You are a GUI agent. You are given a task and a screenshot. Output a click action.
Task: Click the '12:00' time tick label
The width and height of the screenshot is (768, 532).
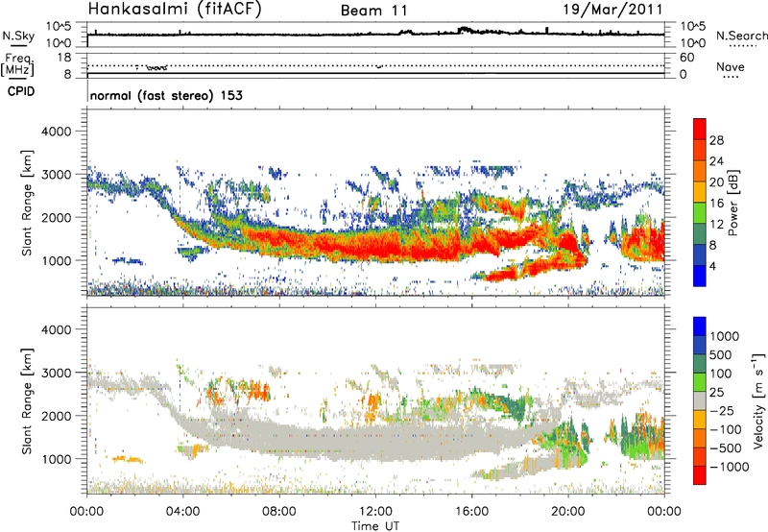point(375,512)
